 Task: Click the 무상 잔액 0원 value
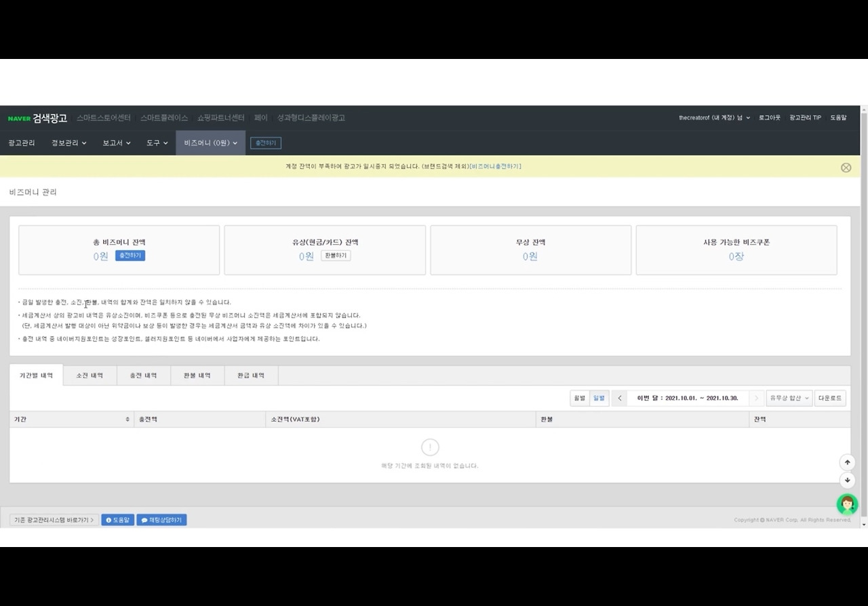(530, 257)
